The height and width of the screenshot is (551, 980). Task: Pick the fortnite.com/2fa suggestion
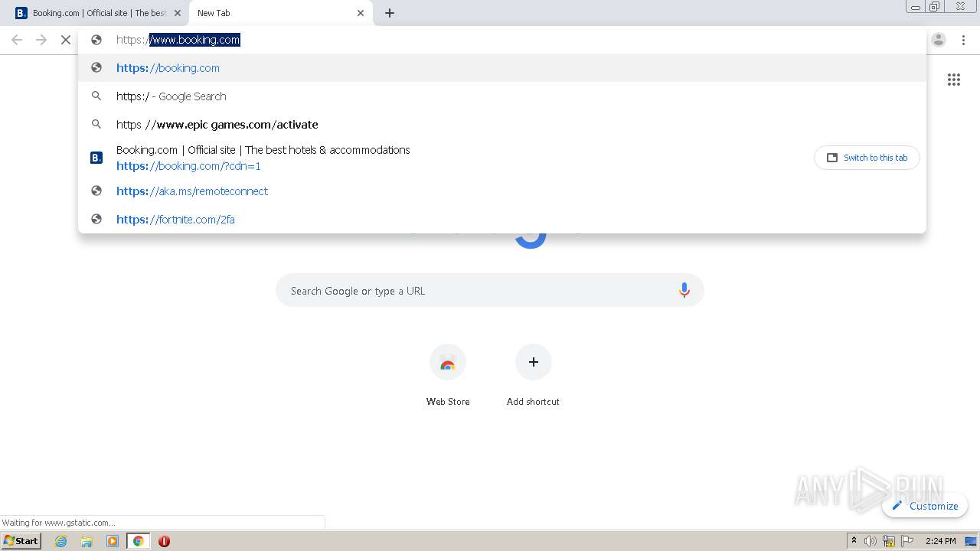(502, 220)
